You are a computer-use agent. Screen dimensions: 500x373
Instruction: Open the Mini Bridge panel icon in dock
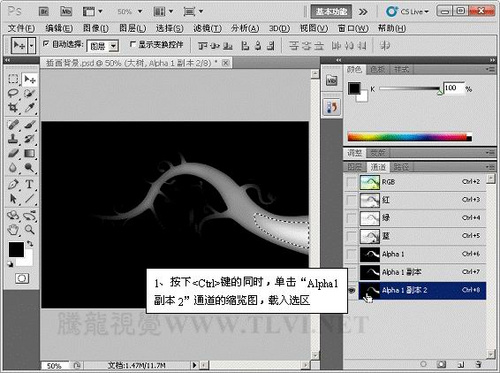coord(331,80)
